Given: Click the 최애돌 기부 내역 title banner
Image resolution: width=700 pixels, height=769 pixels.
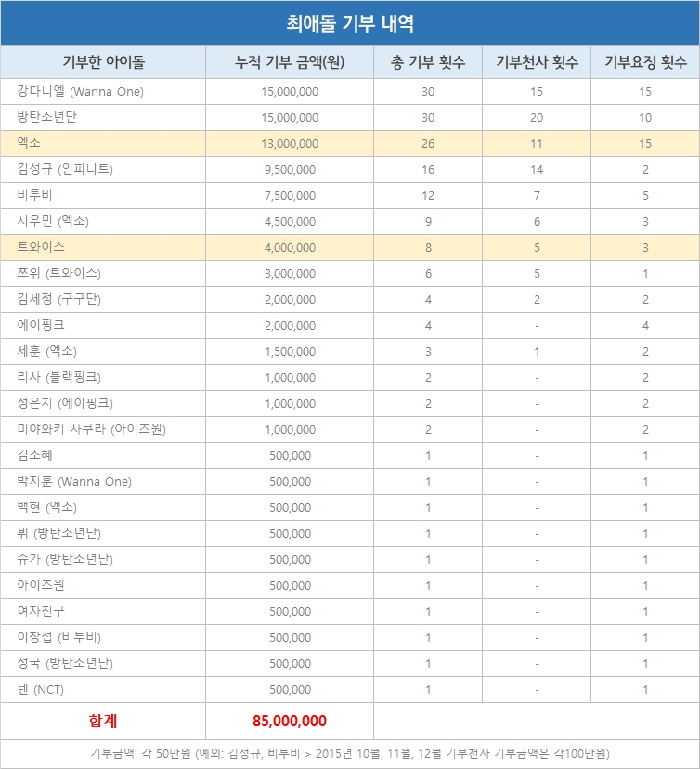Looking at the screenshot, I should click(350, 22).
